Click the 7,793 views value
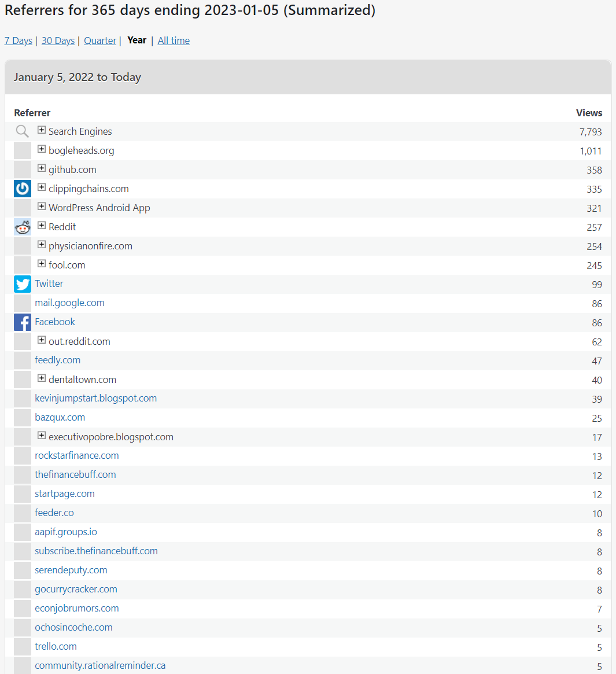The width and height of the screenshot is (616, 674). 591,132
